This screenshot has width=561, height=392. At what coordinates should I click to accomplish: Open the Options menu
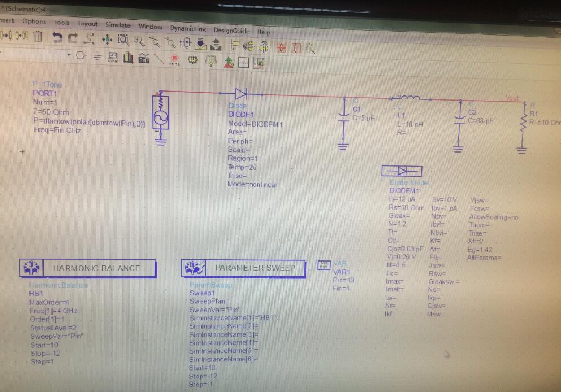coord(34,21)
